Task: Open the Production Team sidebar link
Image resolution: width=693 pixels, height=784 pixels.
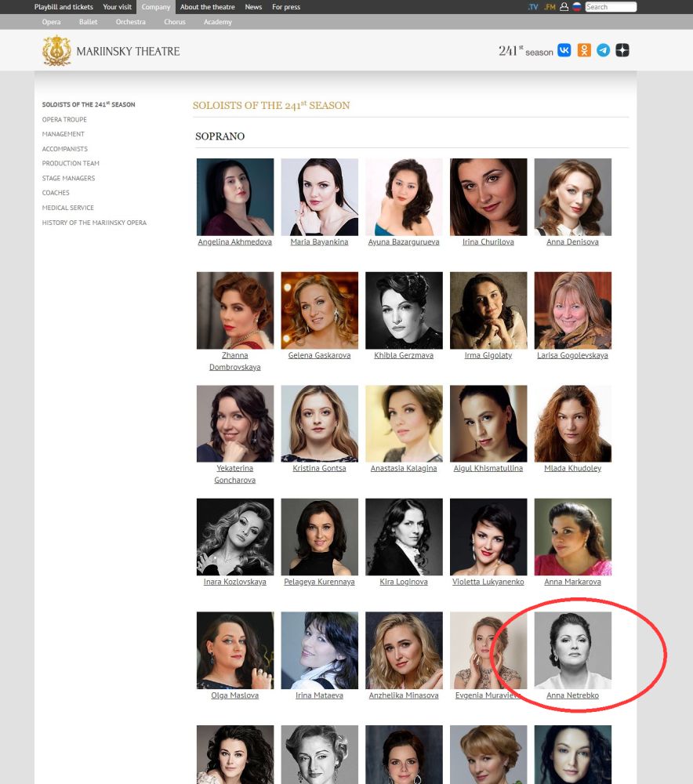Action: pyautogui.click(x=71, y=164)
